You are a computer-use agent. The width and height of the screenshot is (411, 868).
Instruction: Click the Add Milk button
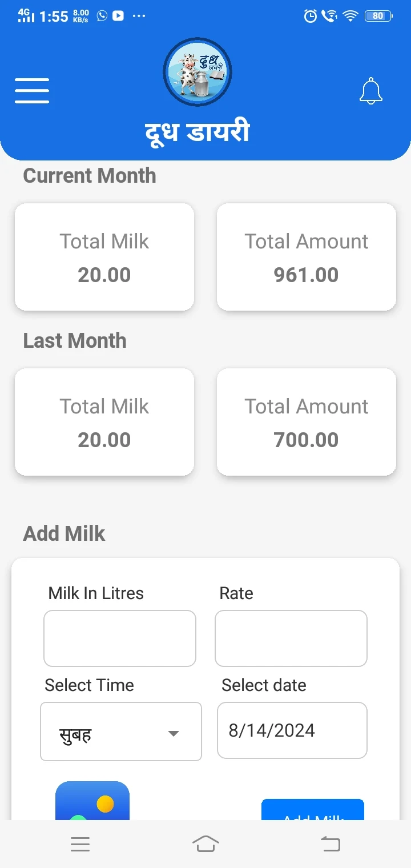point(313,810)
